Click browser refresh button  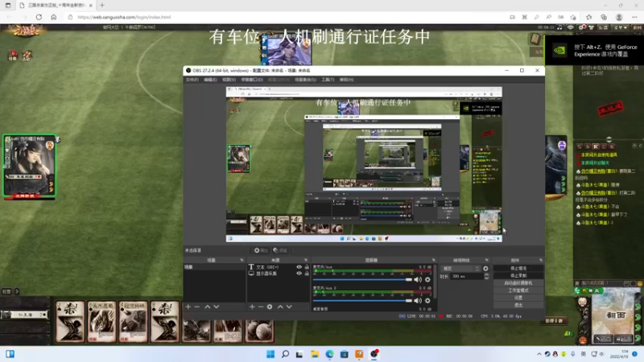[x=39, y=17]
